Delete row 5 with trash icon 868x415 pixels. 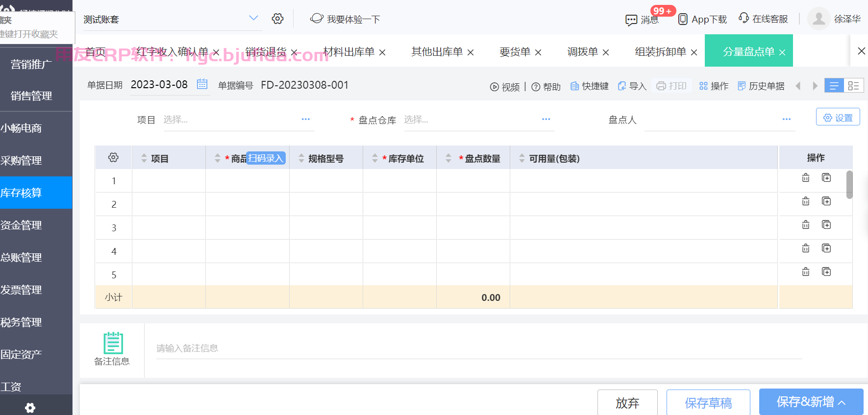[806, 272]
